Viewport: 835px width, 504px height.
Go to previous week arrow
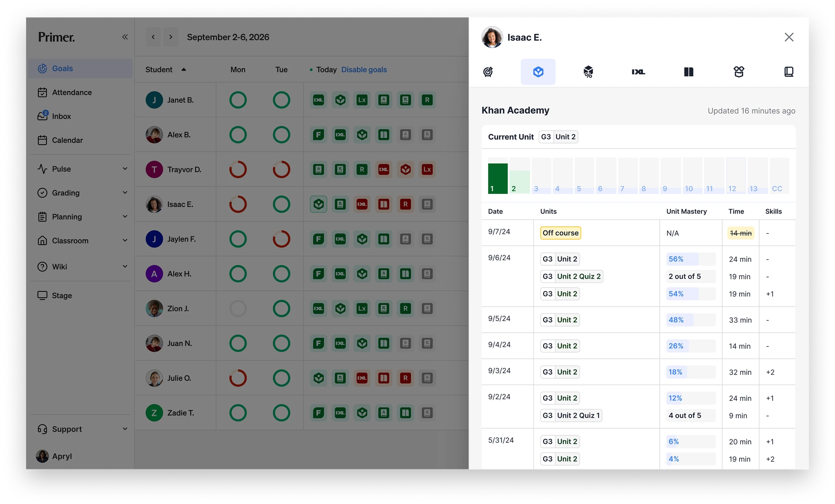(153, 37)
